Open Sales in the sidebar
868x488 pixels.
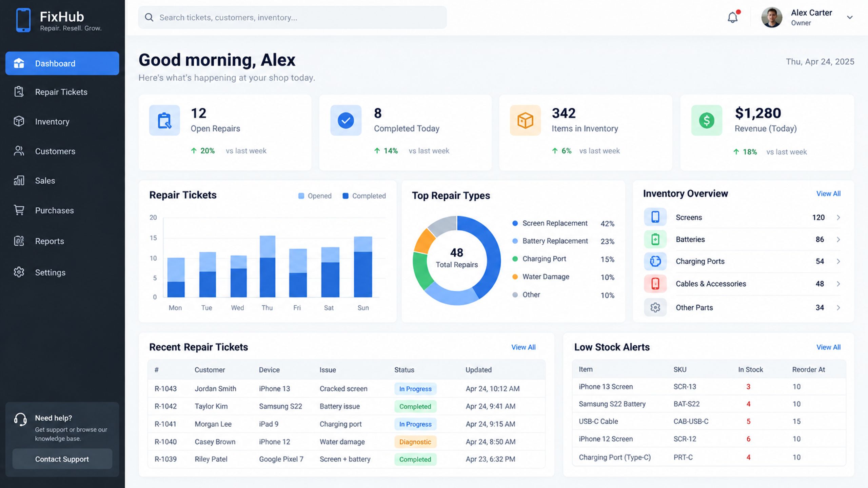(x=62, y=181)
